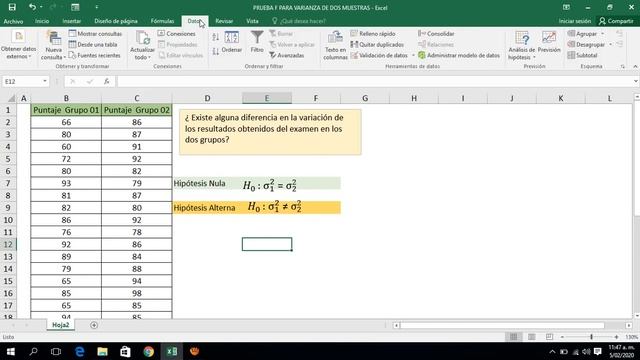Screen dimensions: 640x360
Task: Click Mostrar consultas
Action: (x=96, y=33)
